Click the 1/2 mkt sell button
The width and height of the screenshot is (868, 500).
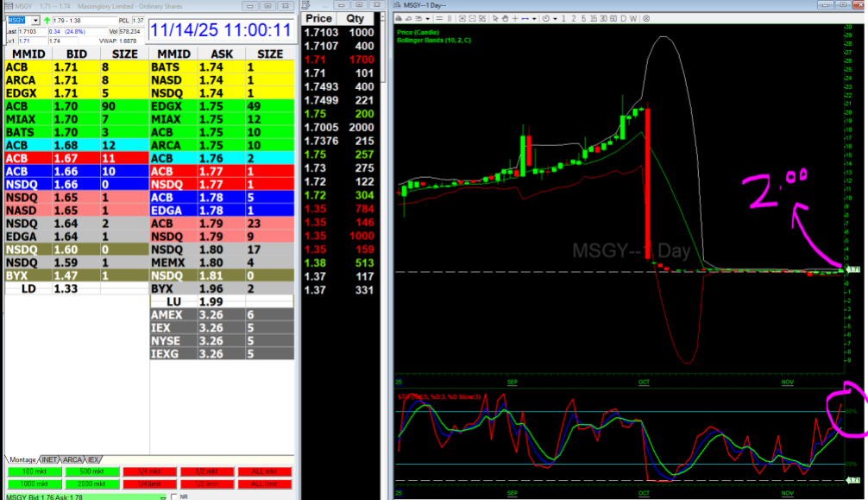[x=205, y=472]
